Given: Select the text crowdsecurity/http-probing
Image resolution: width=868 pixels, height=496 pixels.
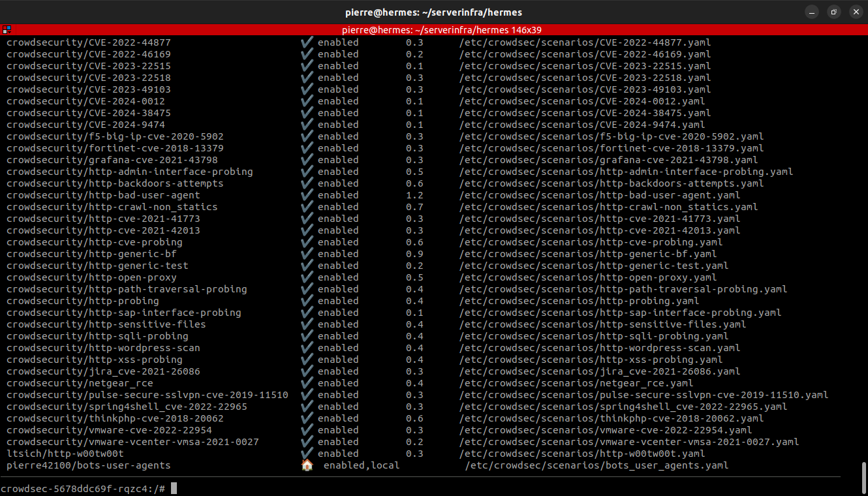Looking at the screenshot, I should [x=83, y=301].
